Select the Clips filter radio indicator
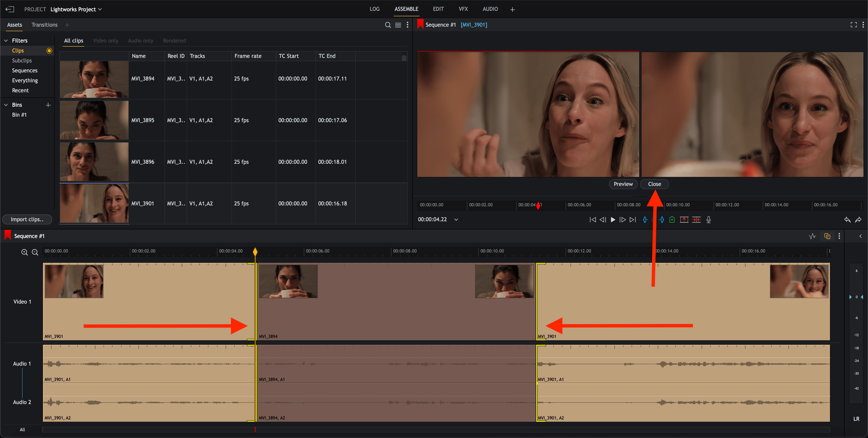Image resolution: width=868 pixels, height=438 pixels. click(x=49, y=51)
